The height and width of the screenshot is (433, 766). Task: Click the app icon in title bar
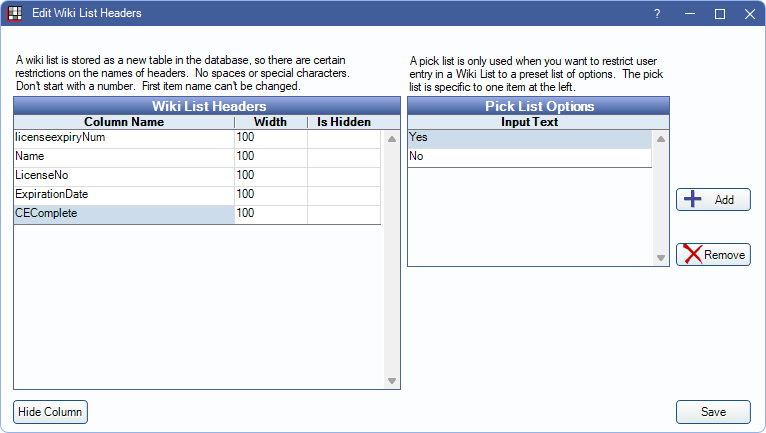pyautogui.click(x=15, y=14)
